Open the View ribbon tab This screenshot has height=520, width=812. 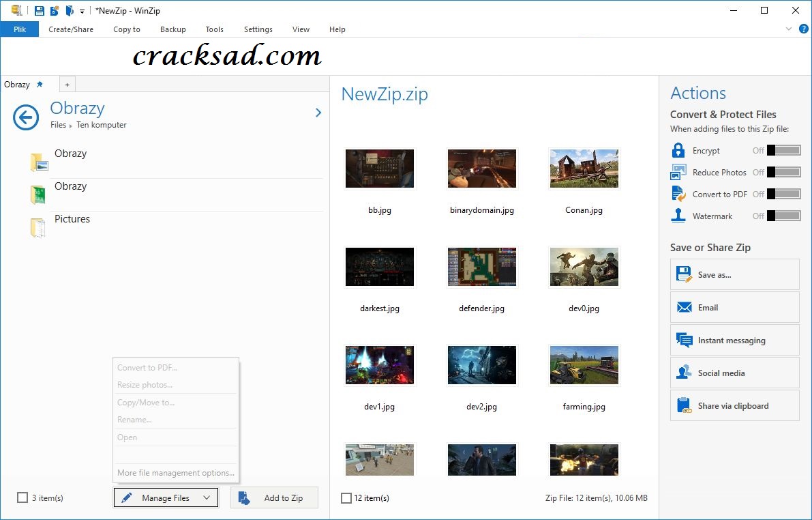[x=301, y=29]
